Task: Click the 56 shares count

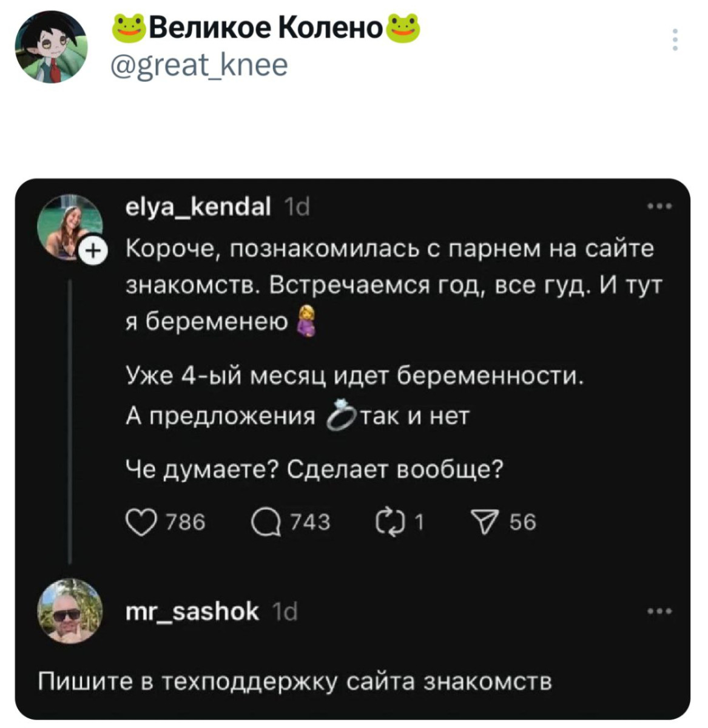Action: pyautogui.click(x=522, y=522)
